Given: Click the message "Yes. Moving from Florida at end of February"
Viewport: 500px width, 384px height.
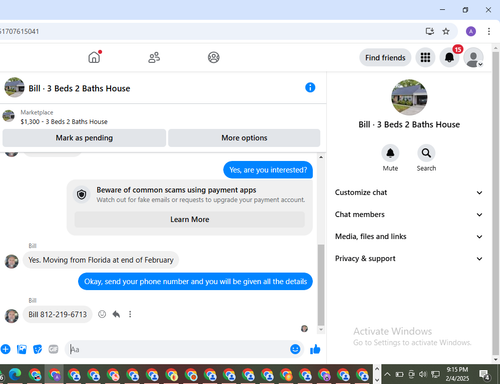Looking at the screenshot, I should click(101, 260).
